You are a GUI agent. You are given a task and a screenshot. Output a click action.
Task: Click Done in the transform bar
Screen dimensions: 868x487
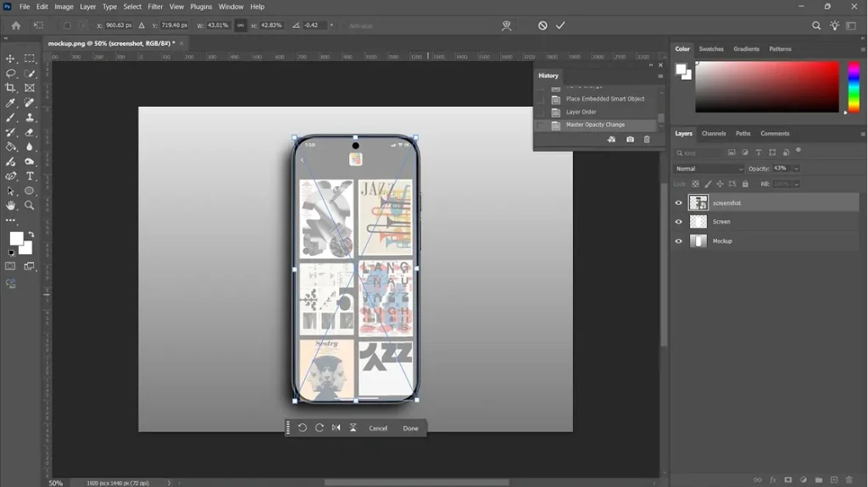click(x=410, y=428)
